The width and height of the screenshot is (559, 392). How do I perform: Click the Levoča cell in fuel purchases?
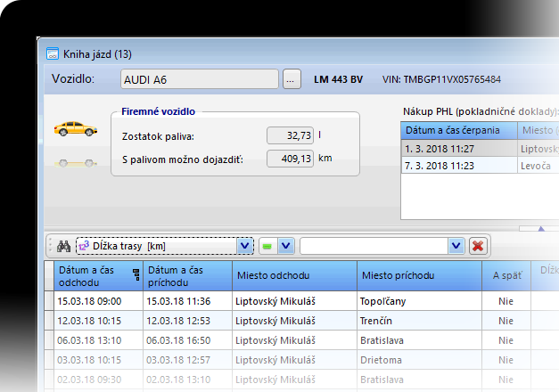538,166
